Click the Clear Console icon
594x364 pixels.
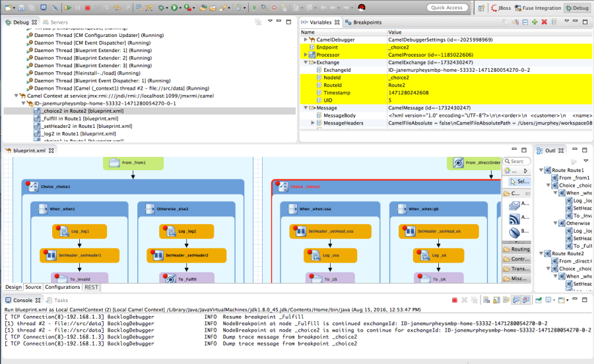pyautogui.click(x=486, y=300)
